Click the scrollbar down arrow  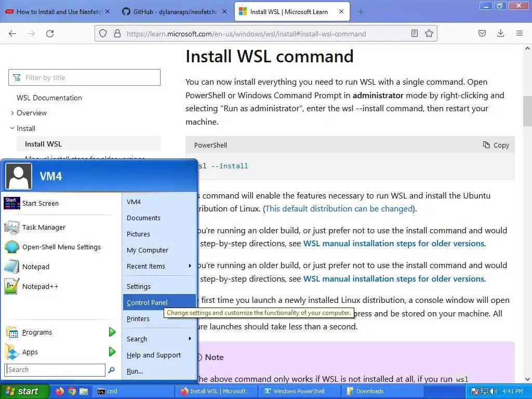pyautogui.click(x=527, y=379)
